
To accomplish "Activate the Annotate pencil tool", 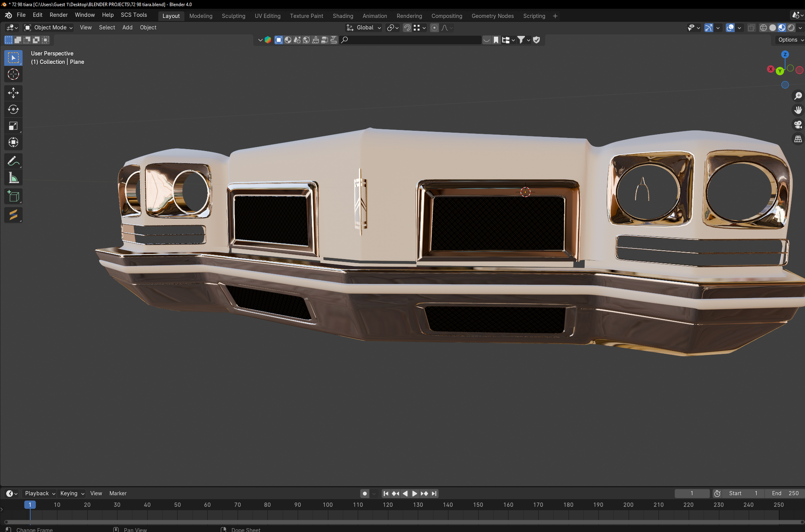I will point(13,161).
